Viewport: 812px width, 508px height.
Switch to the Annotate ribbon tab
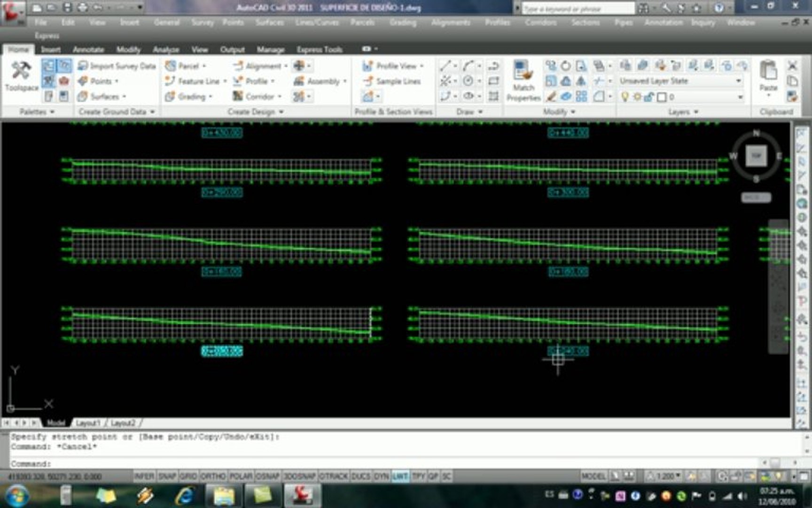[x=88, y=49]
